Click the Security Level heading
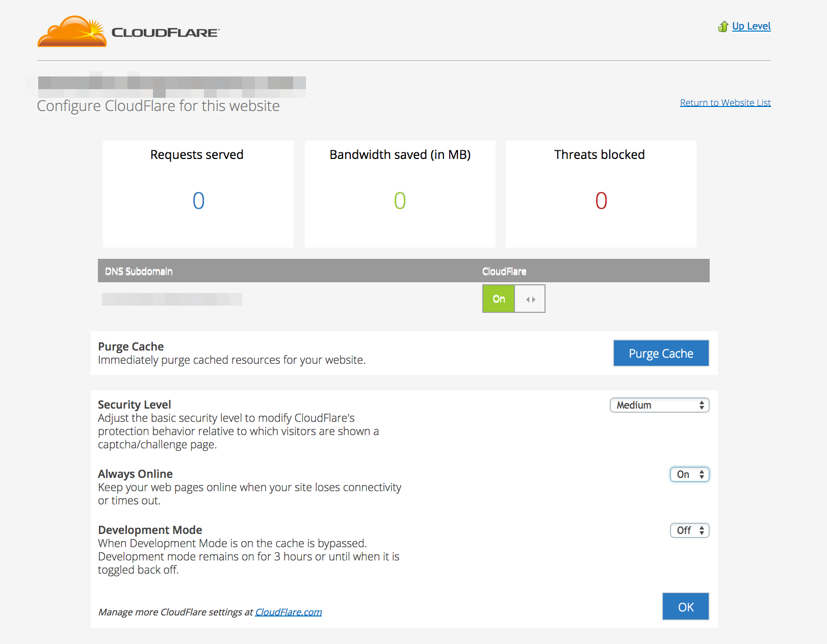The height and width of the screenshot is (644, 827). [135, 405]
